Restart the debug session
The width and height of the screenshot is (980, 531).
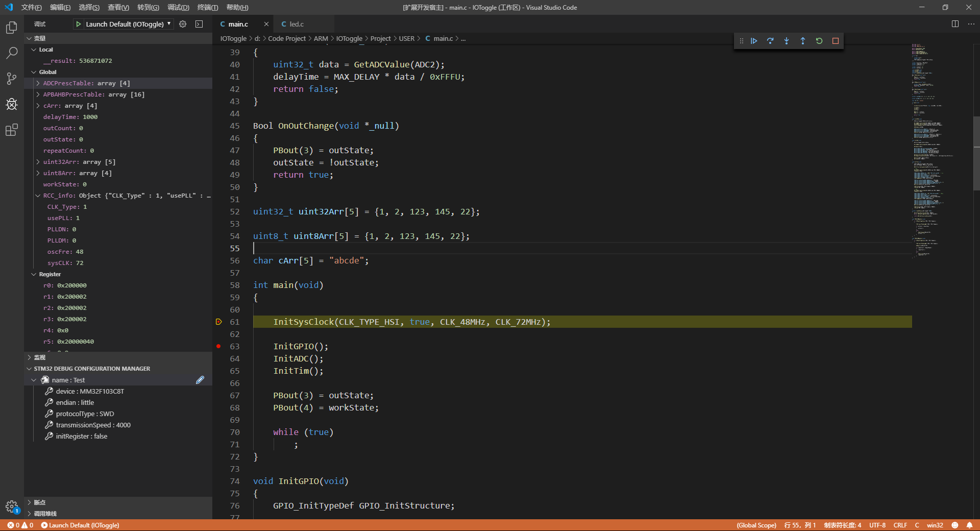pos(819,41)
